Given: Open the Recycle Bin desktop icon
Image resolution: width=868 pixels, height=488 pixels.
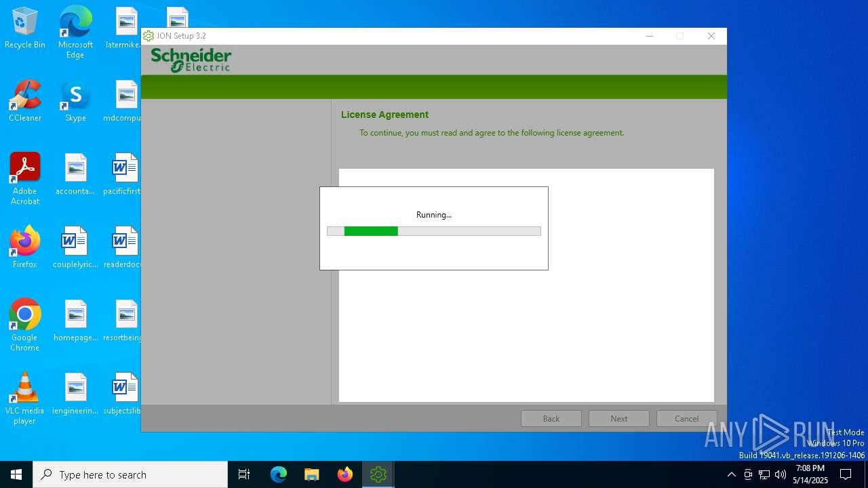Looking at the screenshot, I should click(25, 28).
